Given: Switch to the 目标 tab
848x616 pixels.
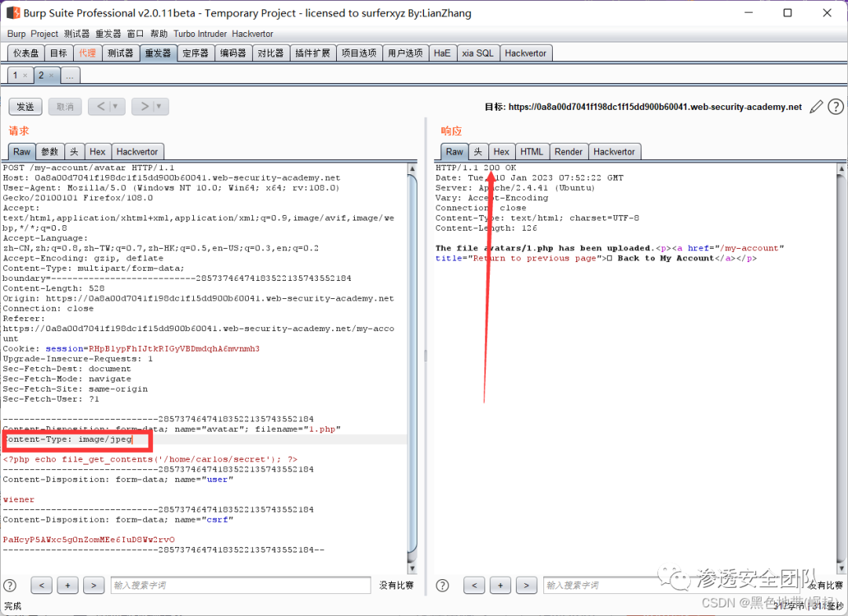Looking at the screenshot, I should tap(58, 53).
